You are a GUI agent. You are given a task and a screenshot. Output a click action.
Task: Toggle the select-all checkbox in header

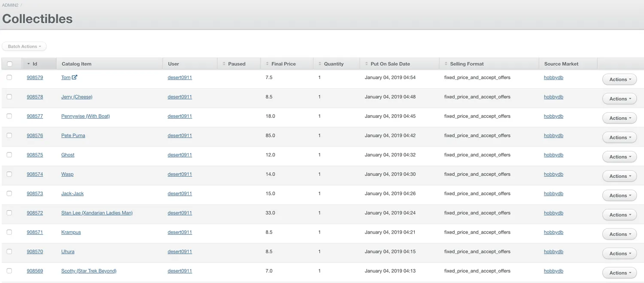point(9,64)
